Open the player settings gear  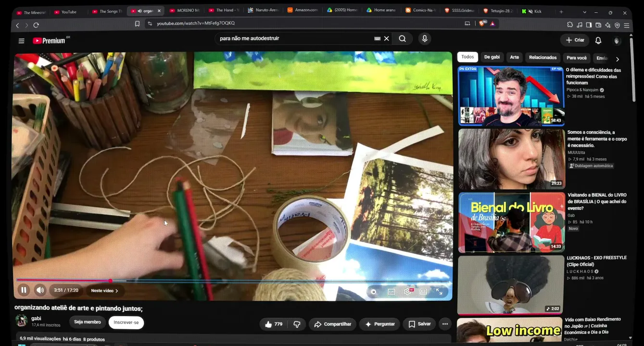tap(407, 292)
